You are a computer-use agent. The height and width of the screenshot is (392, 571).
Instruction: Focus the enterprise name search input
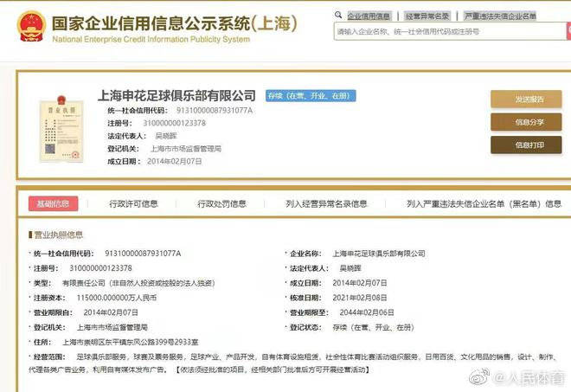click(450, 31)
